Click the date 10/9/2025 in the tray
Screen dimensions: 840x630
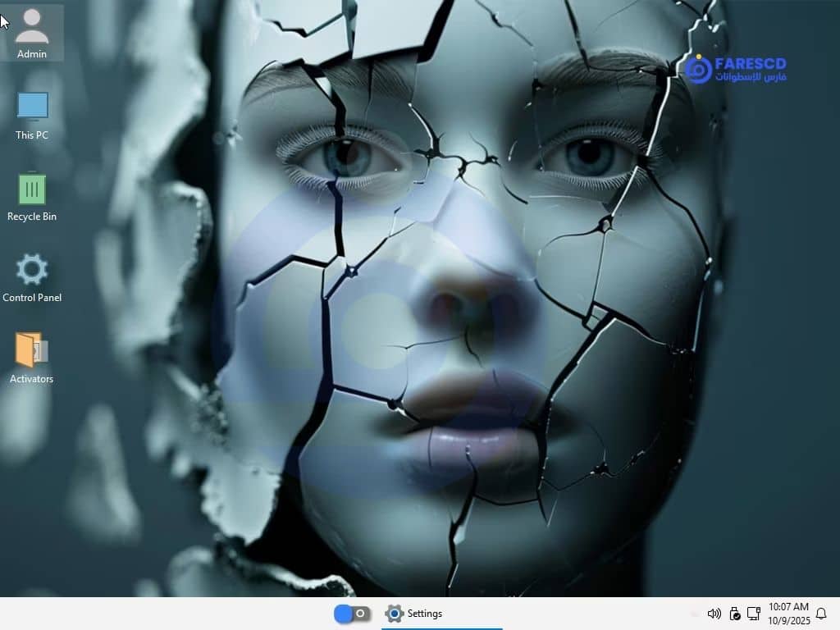click(788, 621)
